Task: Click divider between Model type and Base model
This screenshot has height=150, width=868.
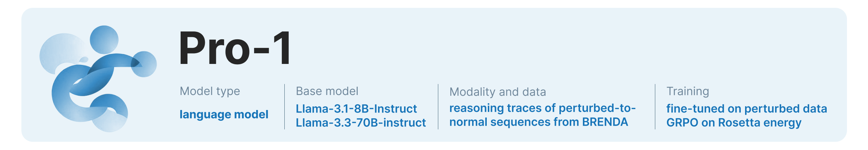Action: (x=285, y=106)
